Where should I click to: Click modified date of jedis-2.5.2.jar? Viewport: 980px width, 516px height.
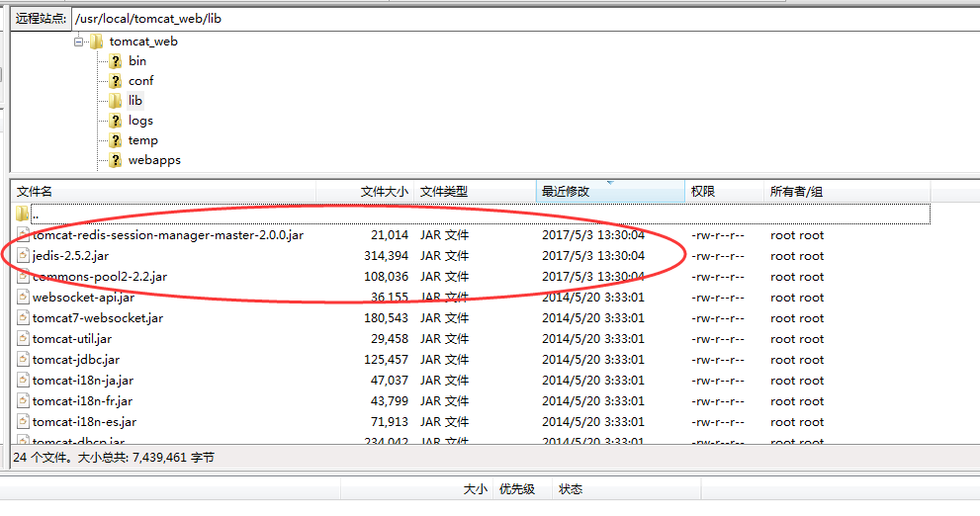[x=593, y=256]
